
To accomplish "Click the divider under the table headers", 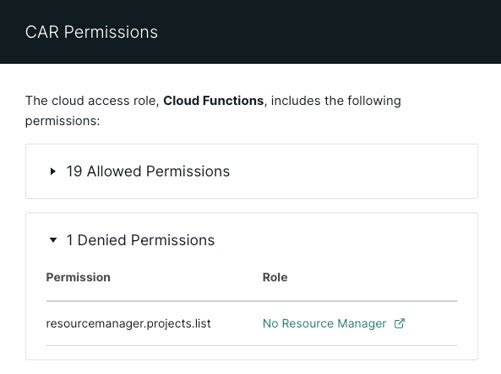I will (251, 301).
